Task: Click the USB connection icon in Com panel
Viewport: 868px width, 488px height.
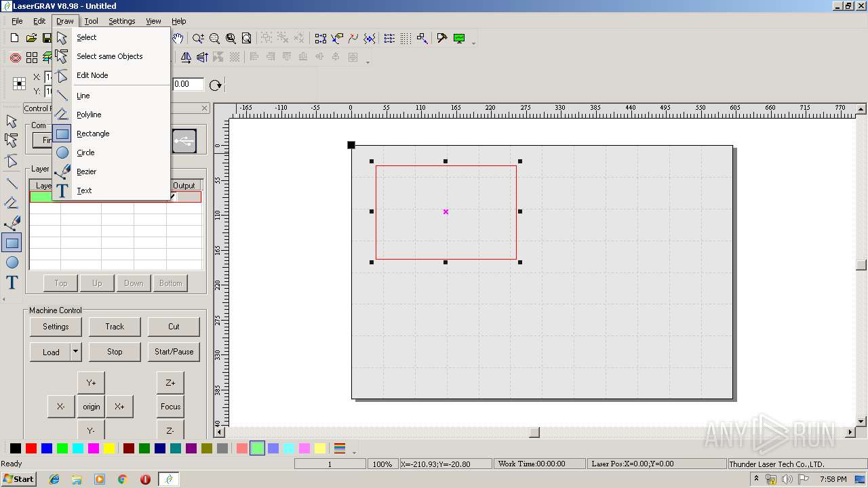Action: tap(184, 141)
